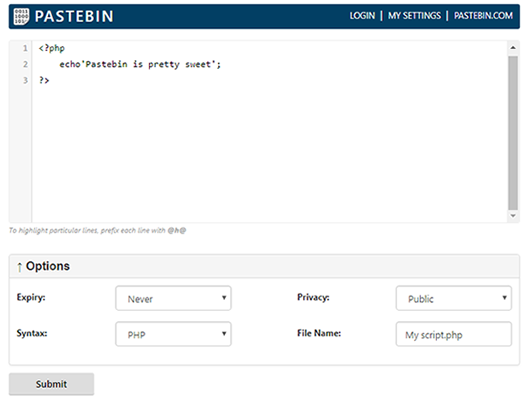Submit the paste
Screen dimensions: 531x400
point(51,384)
